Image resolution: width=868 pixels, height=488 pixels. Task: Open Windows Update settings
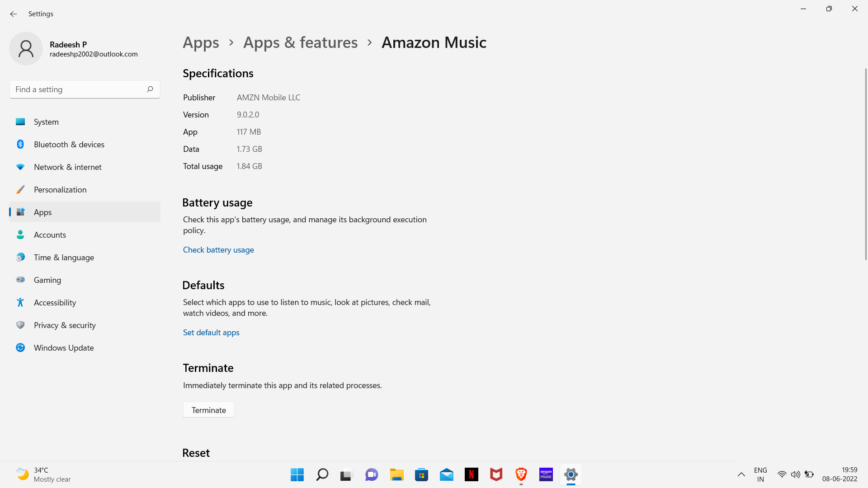pyautogui.click(x=64, y=347)
